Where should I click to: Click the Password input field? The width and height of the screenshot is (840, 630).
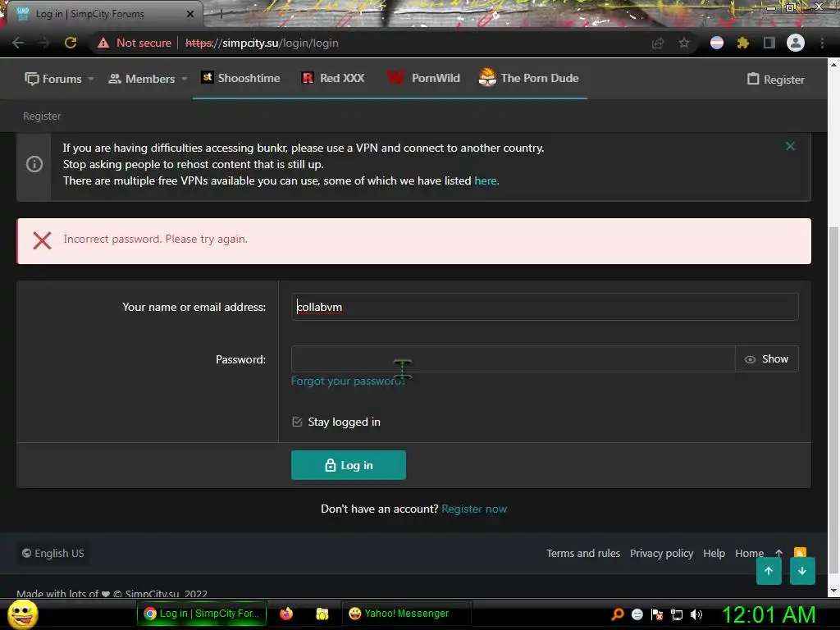pos(514,359)
